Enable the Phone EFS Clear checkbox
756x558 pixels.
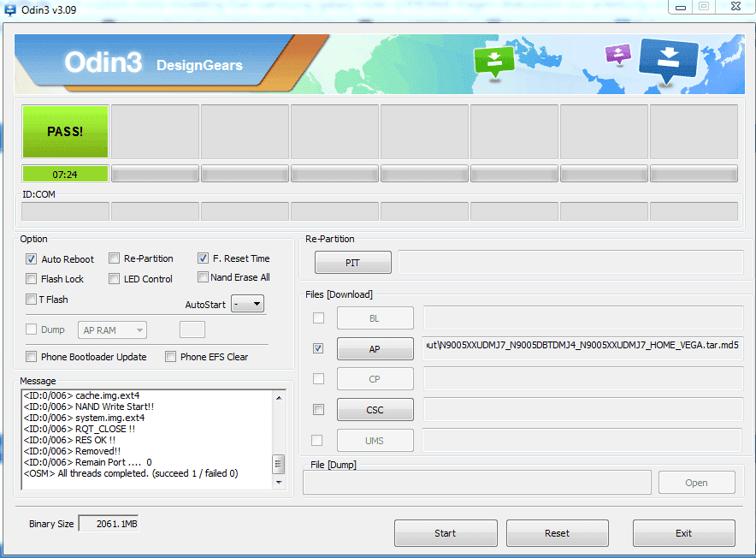coord(171,357)
